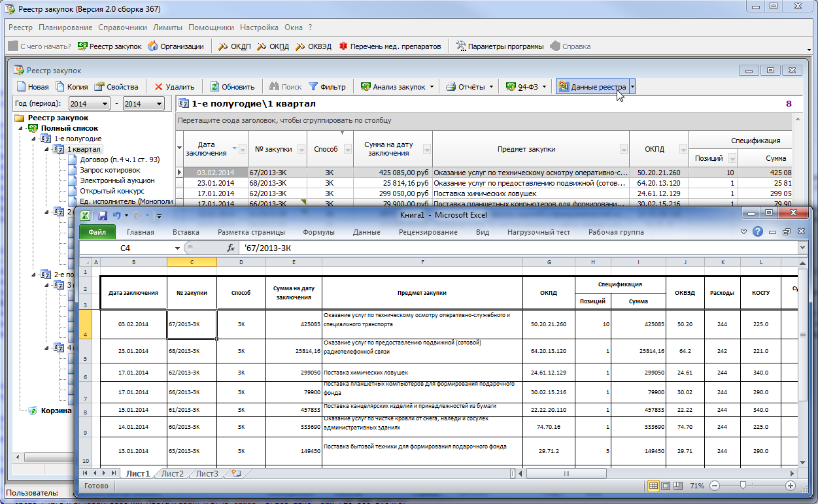Open the Планирование menu
This screenshot has width=818, height=504.
click(x=65, y=27)
